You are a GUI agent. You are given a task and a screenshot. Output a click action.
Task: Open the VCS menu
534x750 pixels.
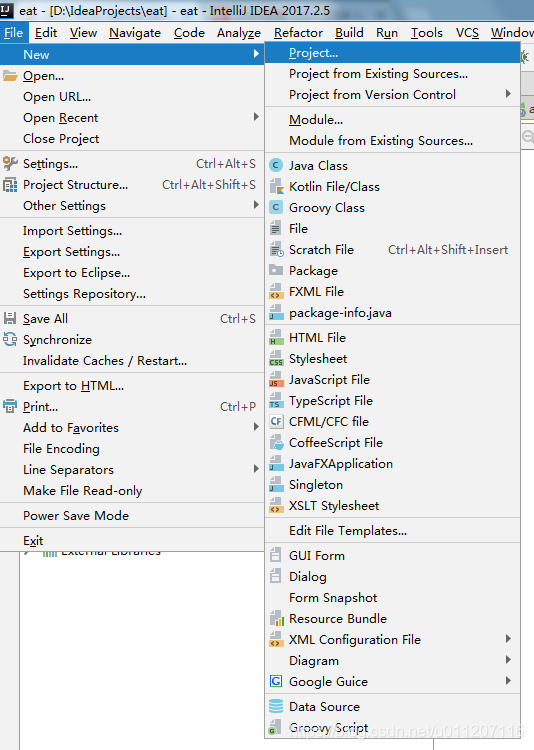467,33
